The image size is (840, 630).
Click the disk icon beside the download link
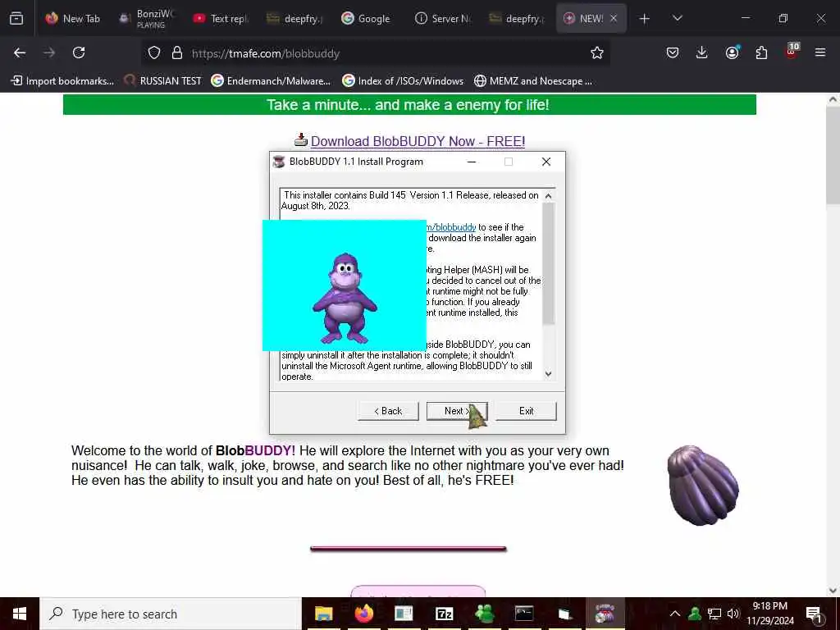point(301,139)
